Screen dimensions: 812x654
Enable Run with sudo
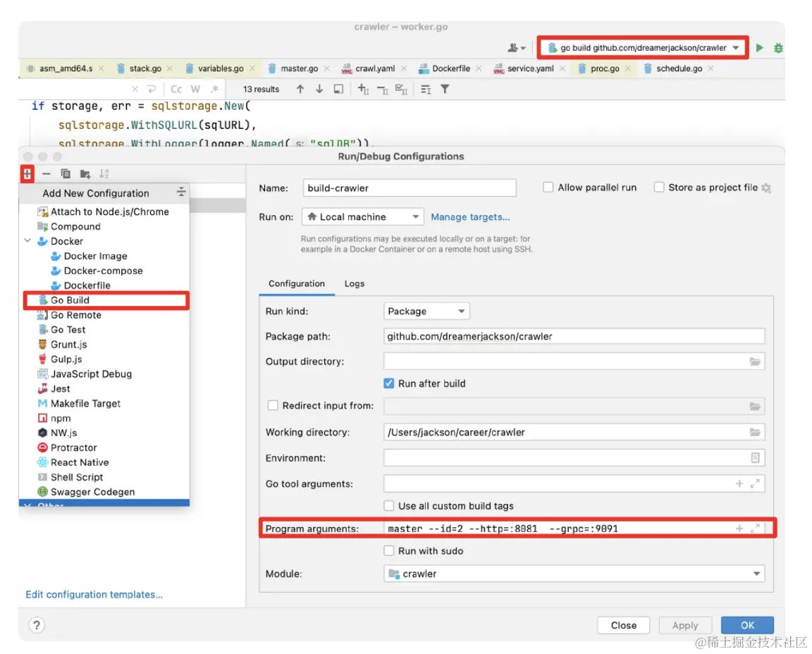tap(389, 551)
